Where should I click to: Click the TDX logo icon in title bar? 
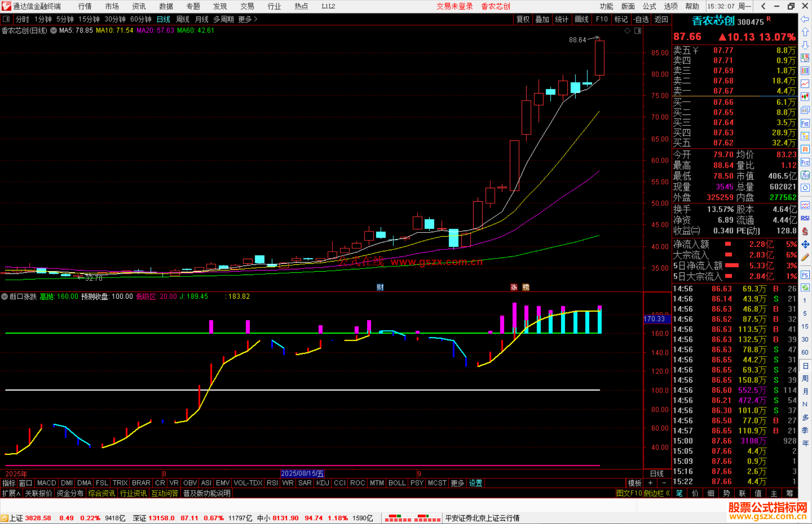point(6,6)
